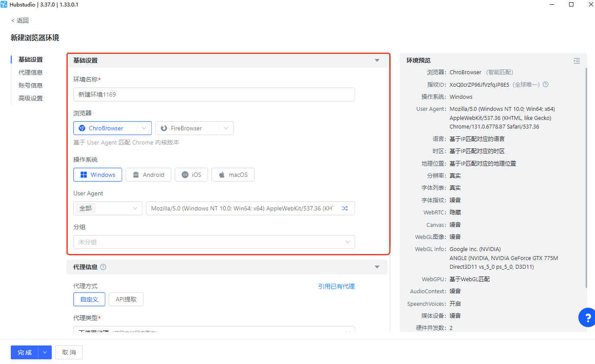595x364 pixels.
Task: Click the environment preview scrollbar
Action: click(x=586, y=177)
